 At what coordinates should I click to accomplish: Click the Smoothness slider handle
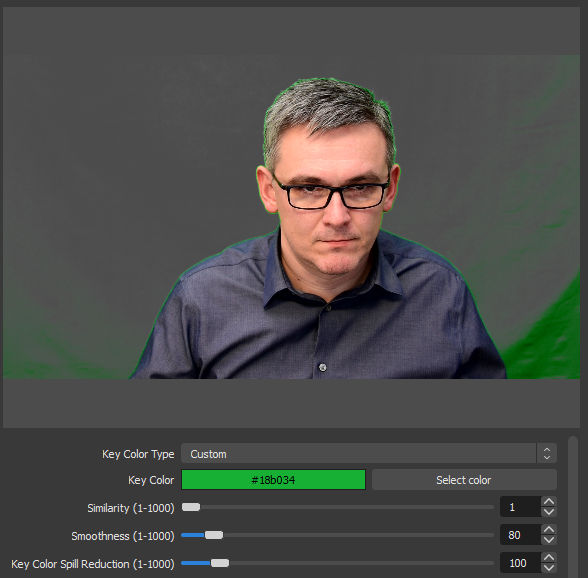click(x=214, y=535)
